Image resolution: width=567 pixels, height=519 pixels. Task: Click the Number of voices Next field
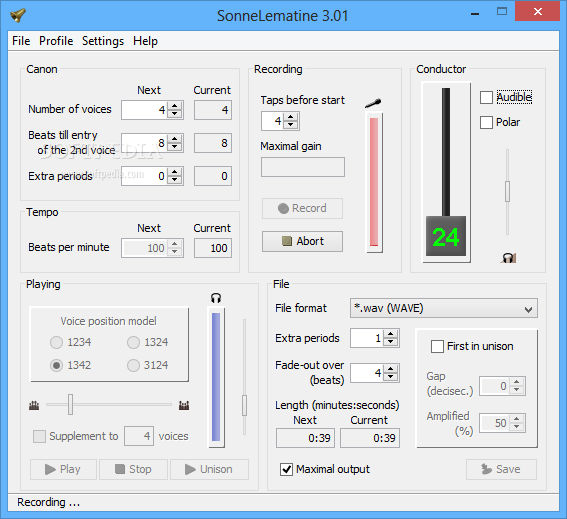coord(145,110)
